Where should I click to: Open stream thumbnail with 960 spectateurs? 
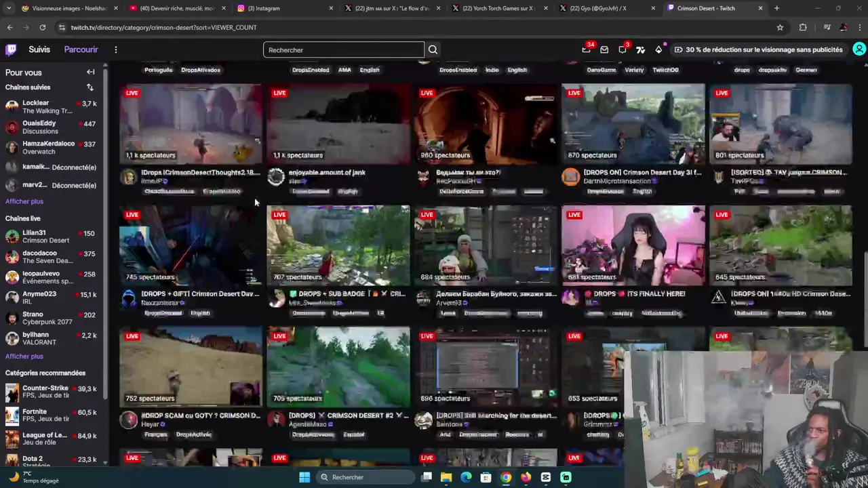[486, 123]
